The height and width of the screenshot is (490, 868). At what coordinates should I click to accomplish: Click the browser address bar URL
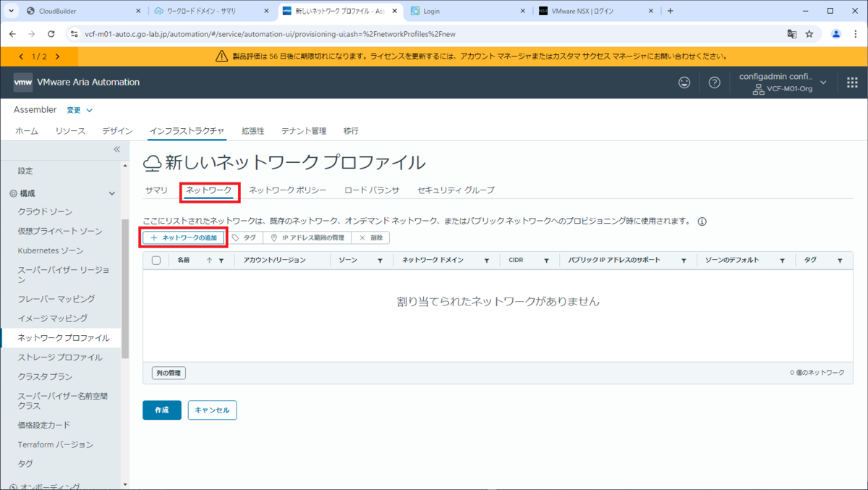click(271, 34)
